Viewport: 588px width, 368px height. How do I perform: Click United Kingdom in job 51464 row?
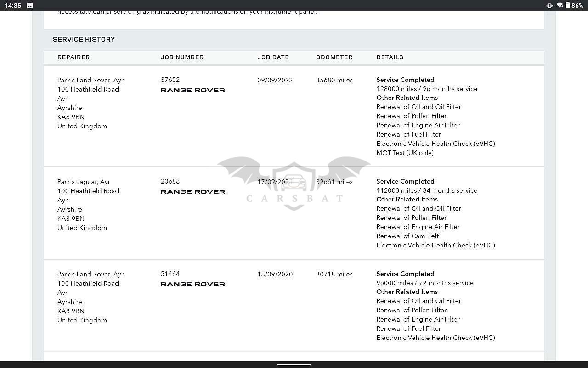pyautogui.click(x=82, y=321)
